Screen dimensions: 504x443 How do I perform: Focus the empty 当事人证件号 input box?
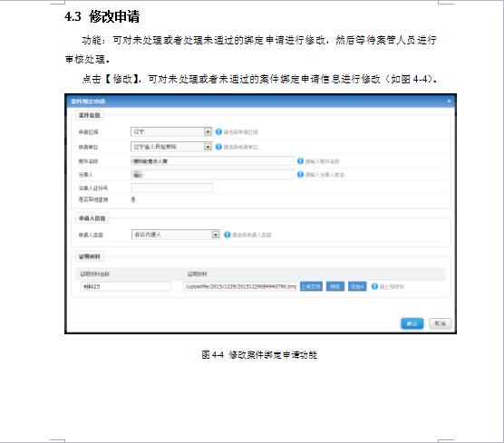click(171, 188)
